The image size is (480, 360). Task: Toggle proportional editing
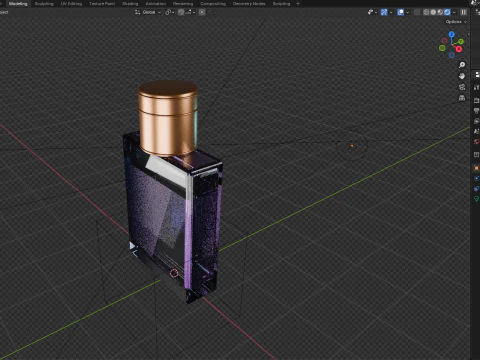202,12
